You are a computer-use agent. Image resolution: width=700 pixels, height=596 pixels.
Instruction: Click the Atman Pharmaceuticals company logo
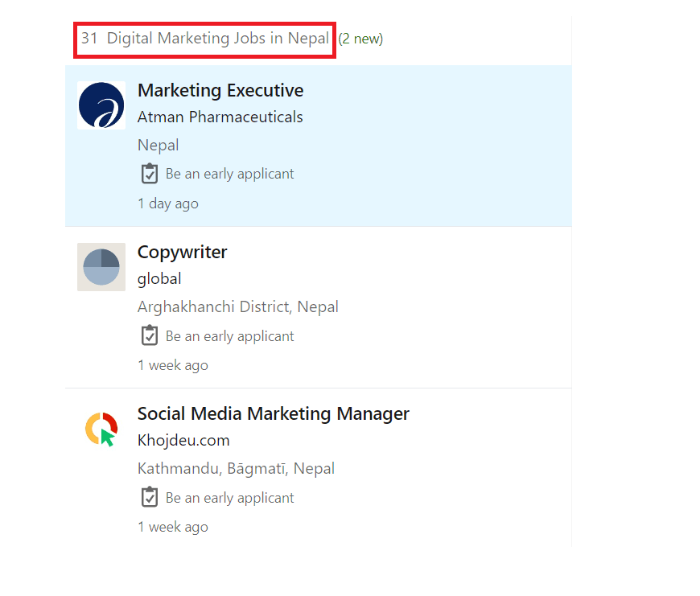[x=101, y=105]
